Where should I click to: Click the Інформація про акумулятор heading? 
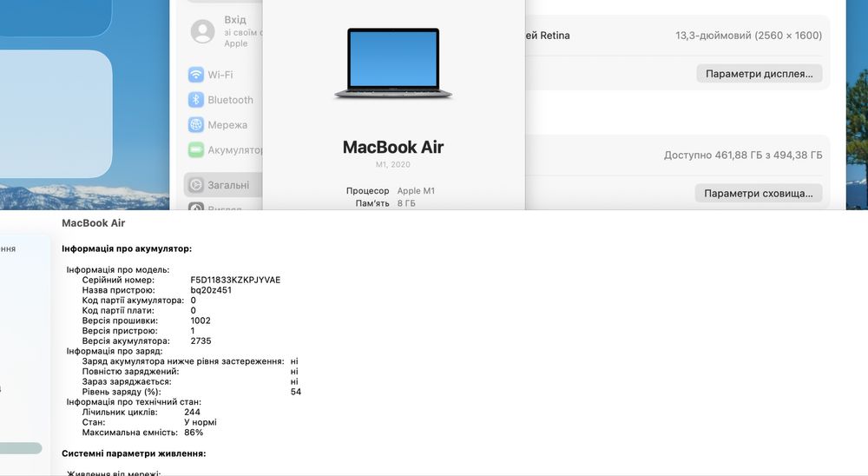click(x=127, y=248)
